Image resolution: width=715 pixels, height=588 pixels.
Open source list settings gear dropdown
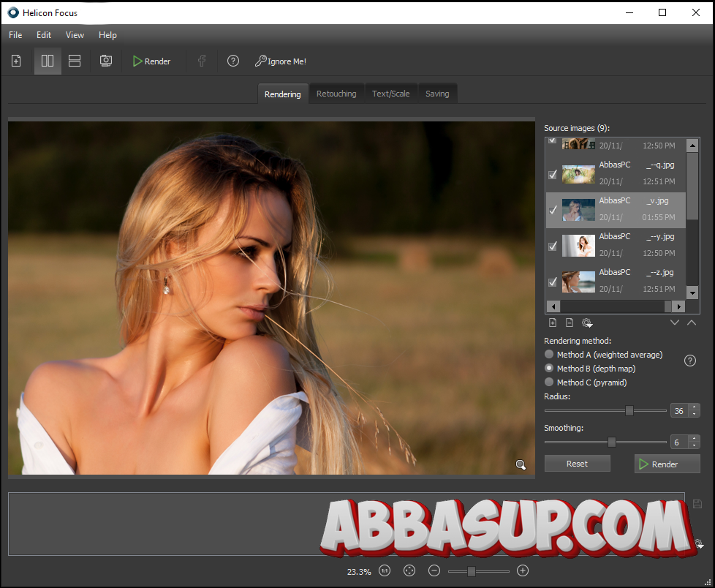(x=587, y=323)
